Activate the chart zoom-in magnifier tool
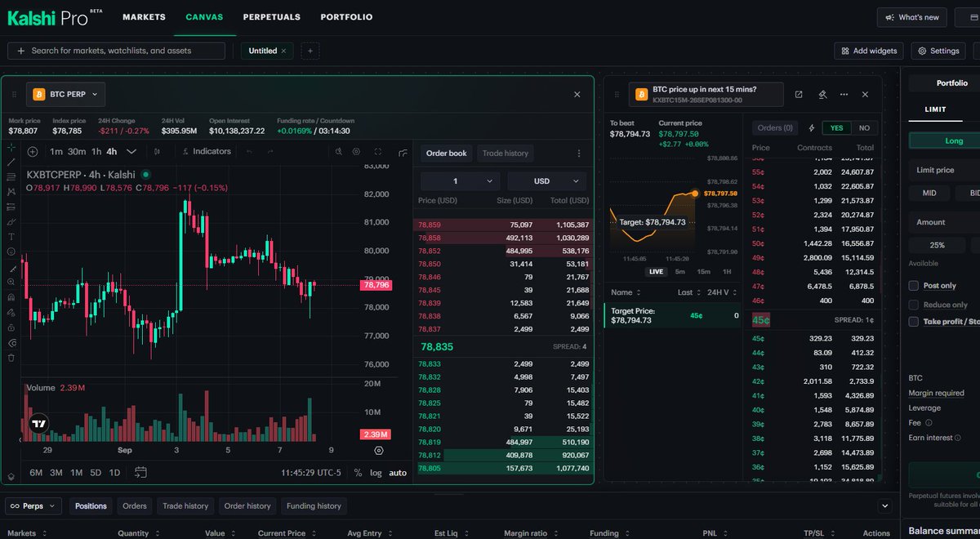 click(x=11, y=282)
